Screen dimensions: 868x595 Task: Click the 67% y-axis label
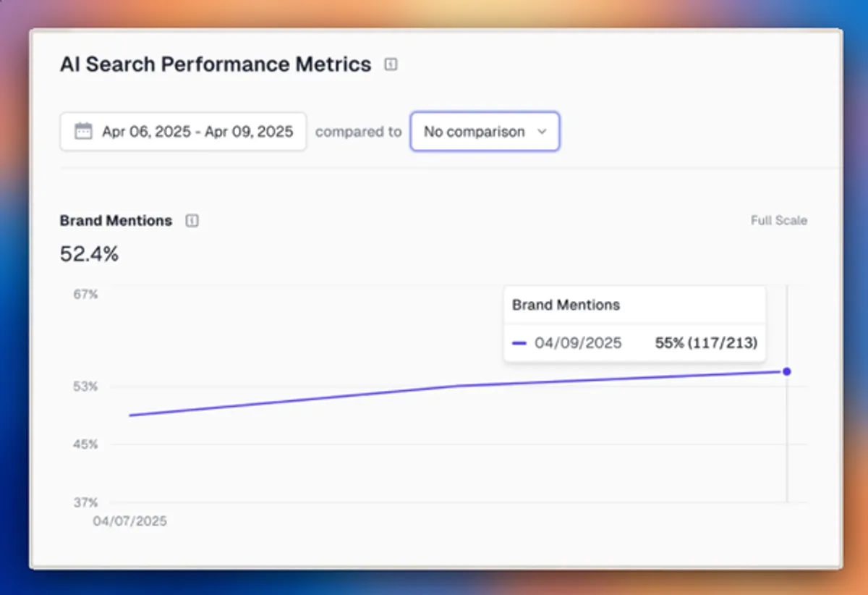tap(85, 294)
